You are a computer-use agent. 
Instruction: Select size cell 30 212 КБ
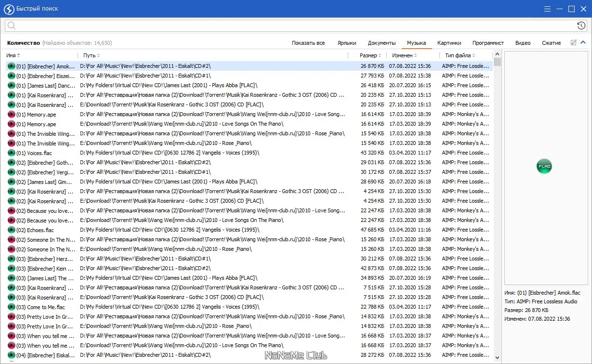372,259
